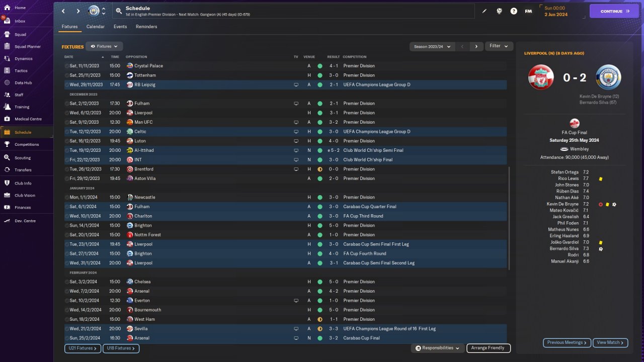This screenshot has height=362, width=644.
Task: Click Kevin De Bruyne in the ratings list
Action: 562,204
